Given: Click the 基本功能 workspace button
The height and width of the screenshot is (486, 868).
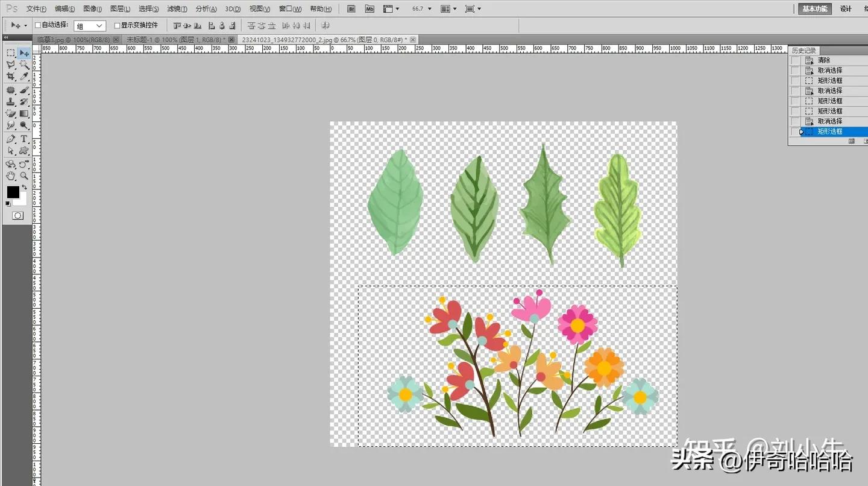Looking at the screenshot, I should pyautogui.click(x=815, y=9).
